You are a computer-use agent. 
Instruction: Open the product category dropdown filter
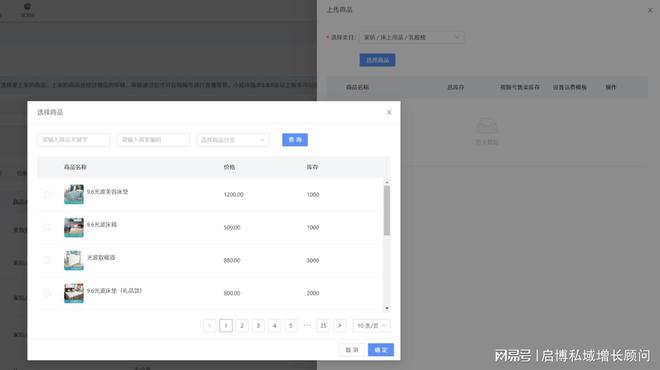(x=233, y=140)
